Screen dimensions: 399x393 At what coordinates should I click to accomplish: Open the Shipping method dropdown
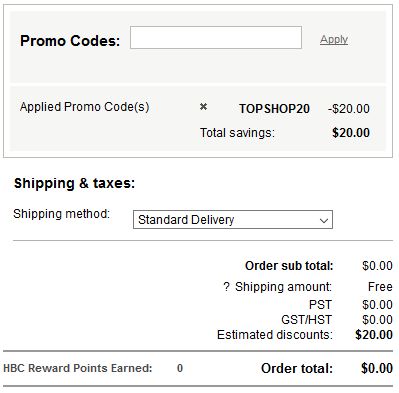[233, 220]
